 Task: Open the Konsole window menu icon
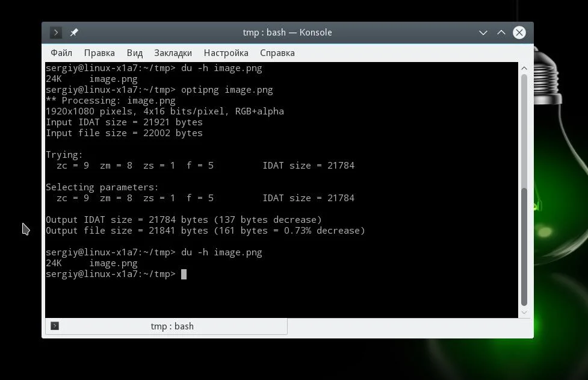point(55,33)
